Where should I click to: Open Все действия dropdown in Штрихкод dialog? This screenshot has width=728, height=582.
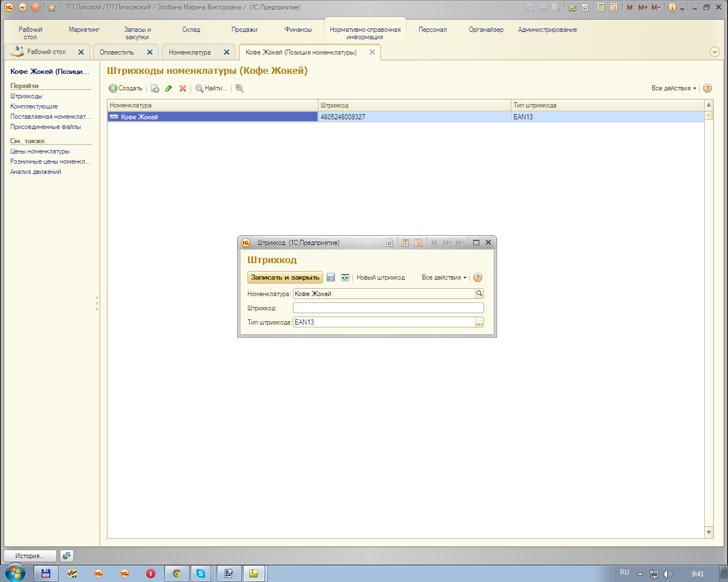tap(444, 277)
